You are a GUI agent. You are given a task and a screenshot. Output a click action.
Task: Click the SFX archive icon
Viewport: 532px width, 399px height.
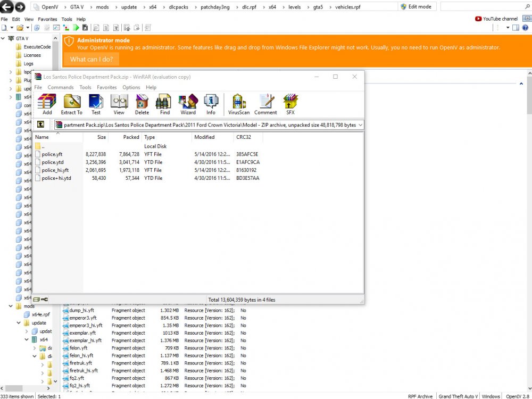(x=290, y=104)
